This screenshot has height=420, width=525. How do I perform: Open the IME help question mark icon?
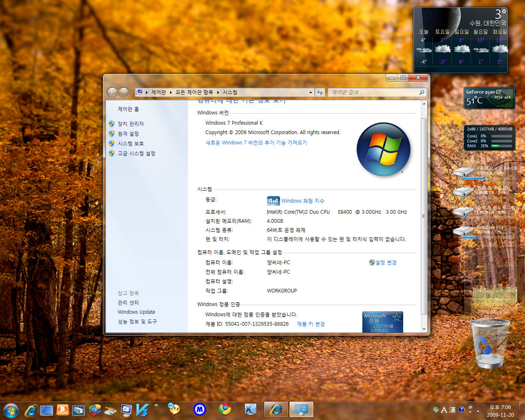coord(461,410)
